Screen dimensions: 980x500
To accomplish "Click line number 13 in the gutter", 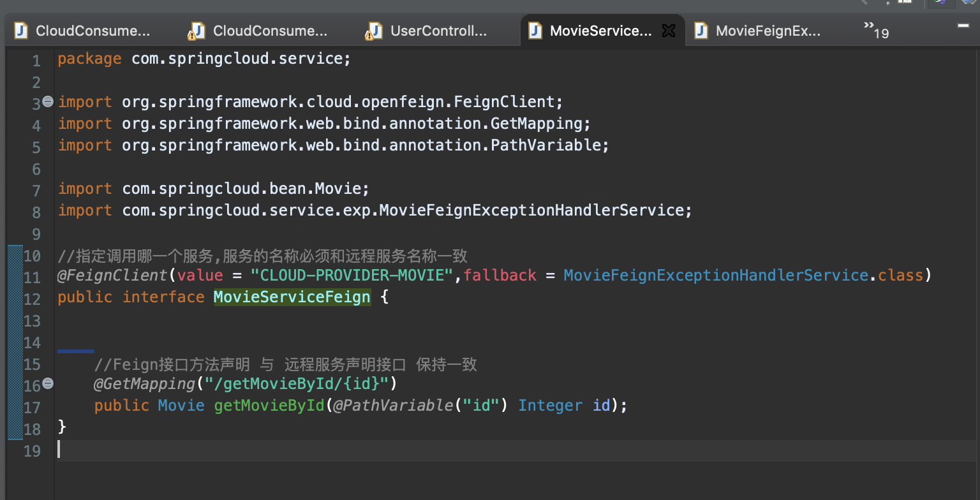I will (32, 321).
